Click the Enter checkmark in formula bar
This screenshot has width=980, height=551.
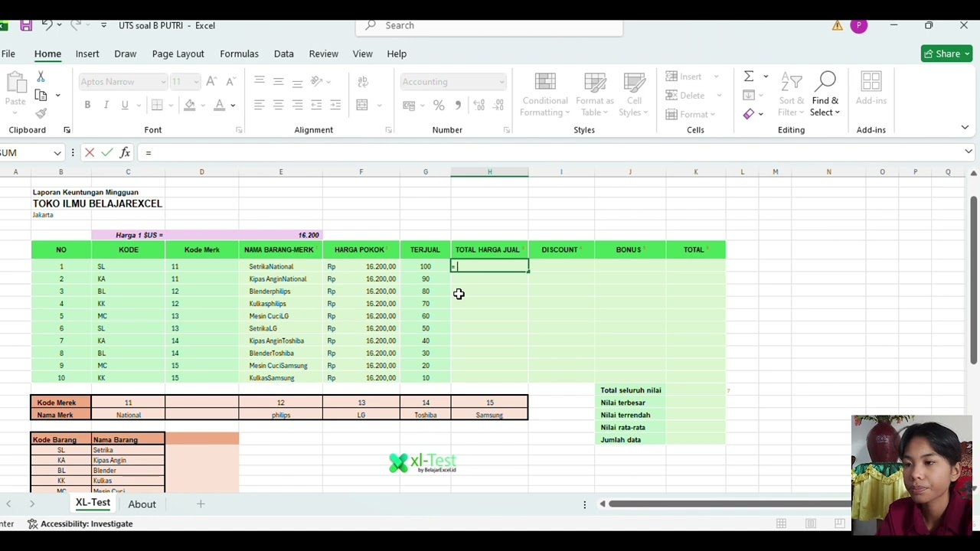[x=107, y=153]
